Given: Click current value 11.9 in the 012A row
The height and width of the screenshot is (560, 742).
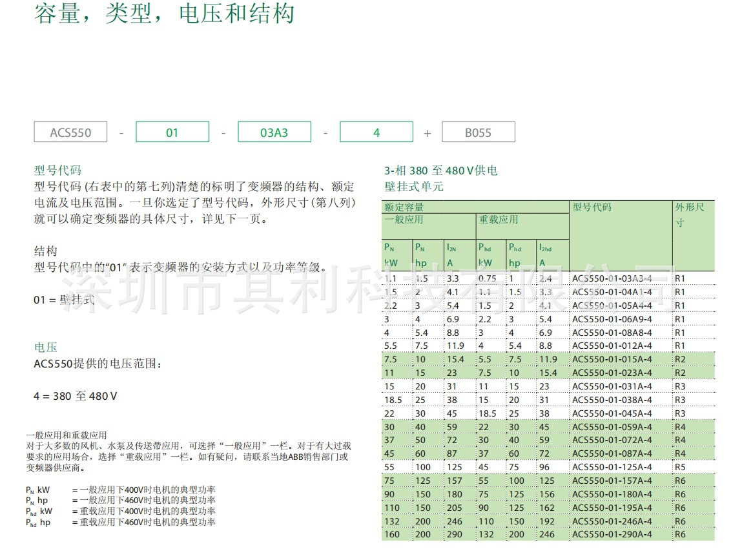Looking at the screenshot, I should (456, 346).
